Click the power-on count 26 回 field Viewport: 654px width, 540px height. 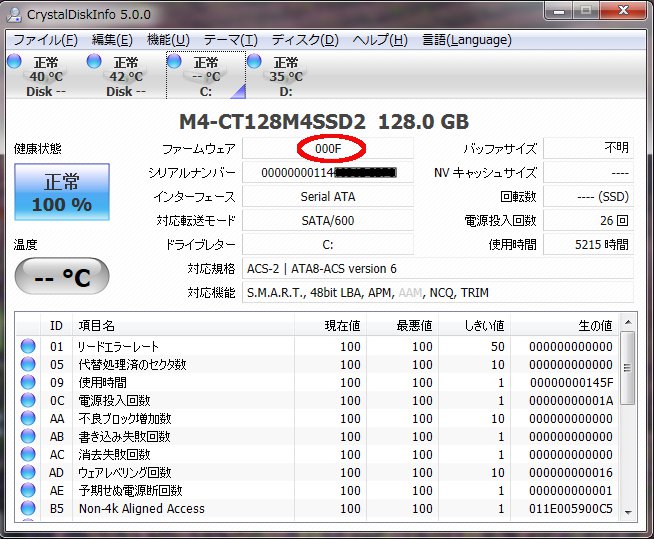tap(588, 220)
